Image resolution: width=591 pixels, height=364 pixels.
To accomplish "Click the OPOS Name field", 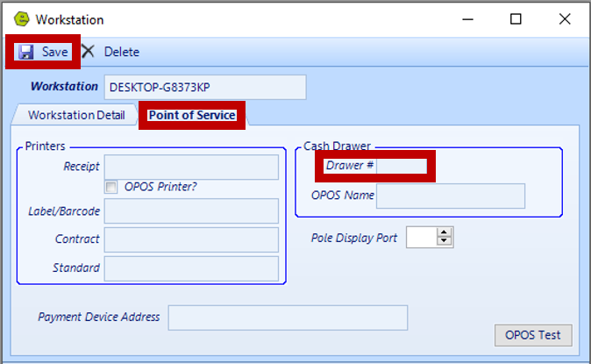I will (x=451, y=196).
